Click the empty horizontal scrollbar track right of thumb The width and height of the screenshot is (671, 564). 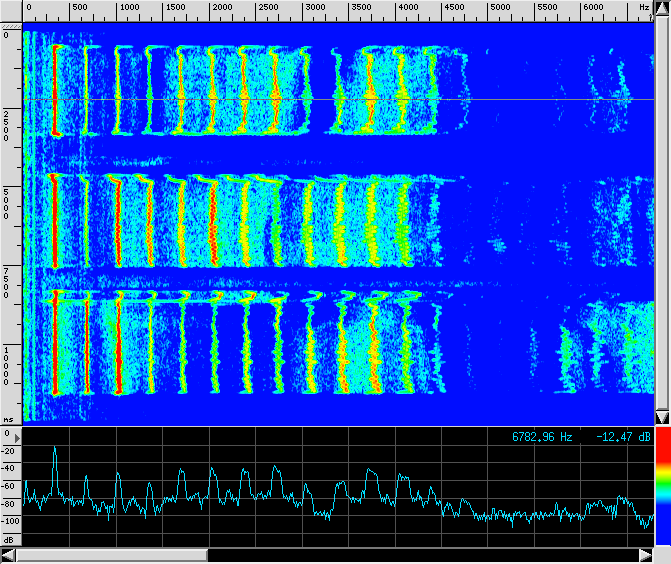pos(420,555)
